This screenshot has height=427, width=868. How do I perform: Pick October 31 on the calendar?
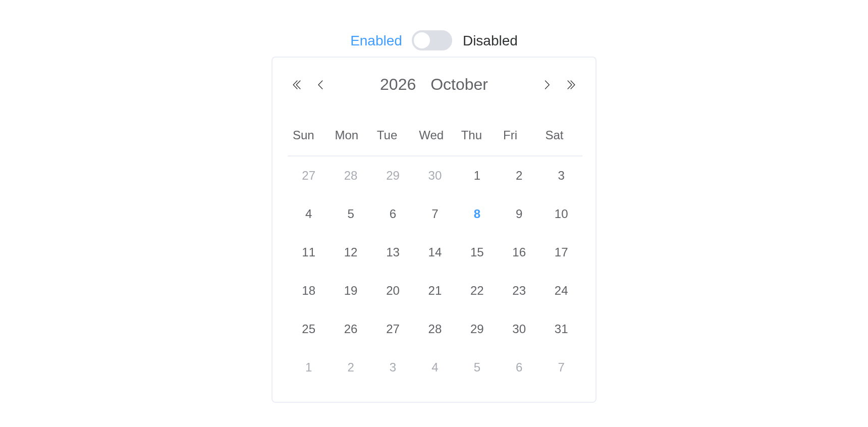coord(561,329)
